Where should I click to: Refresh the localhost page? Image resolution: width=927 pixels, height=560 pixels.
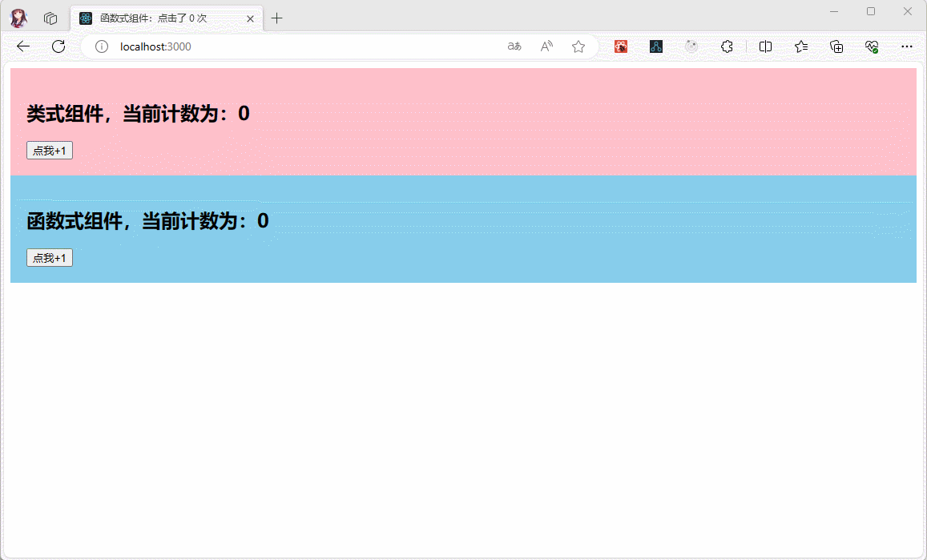pos(58,46)
